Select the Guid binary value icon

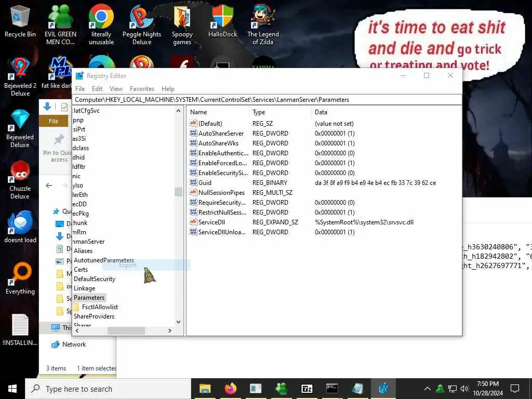tap(193, 182)
